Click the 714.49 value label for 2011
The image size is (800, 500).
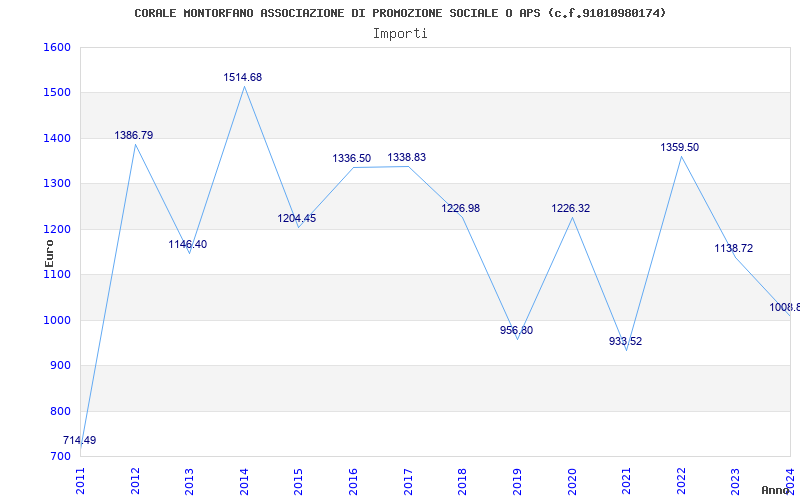click(x=80, y=441)
